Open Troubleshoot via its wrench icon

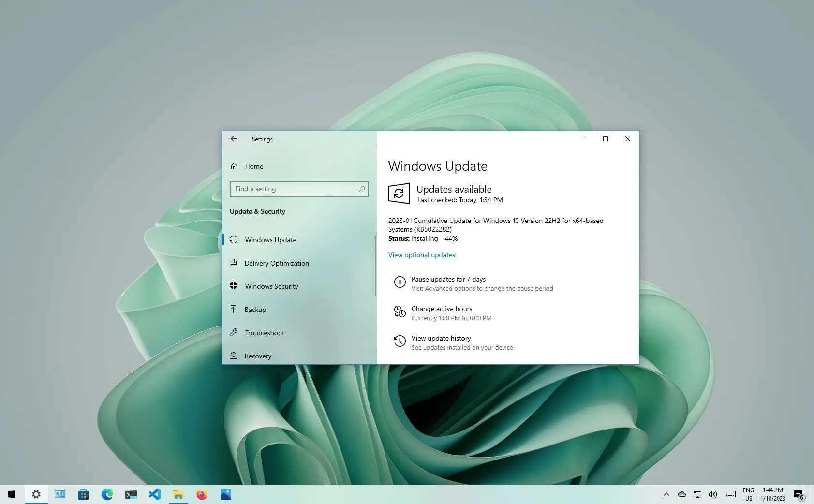tap(235, 332)
